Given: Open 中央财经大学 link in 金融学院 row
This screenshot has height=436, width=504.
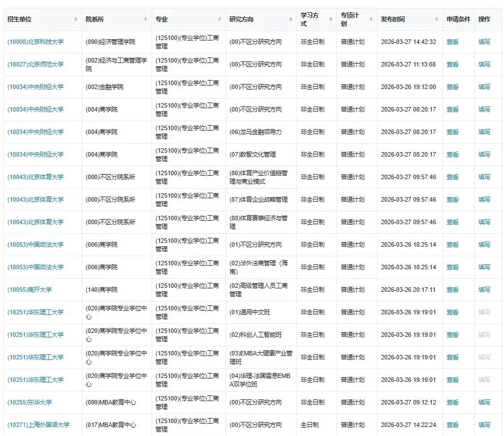Looking at the screenshot, I should (x=36, y=87).
